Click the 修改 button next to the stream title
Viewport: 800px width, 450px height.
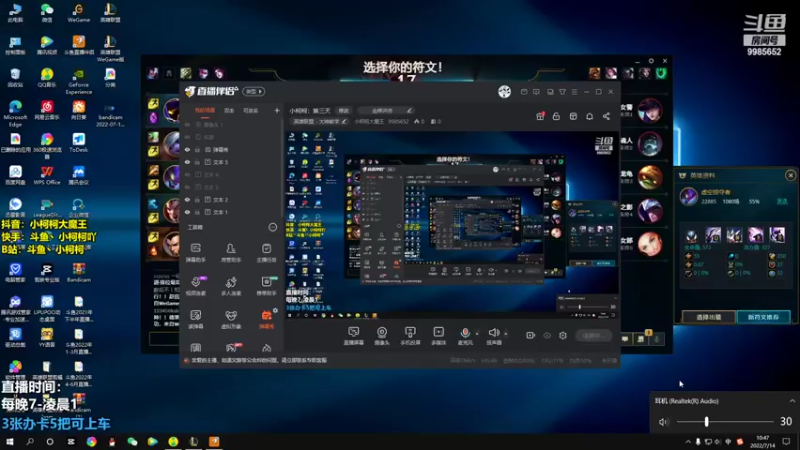coord(343,110)
